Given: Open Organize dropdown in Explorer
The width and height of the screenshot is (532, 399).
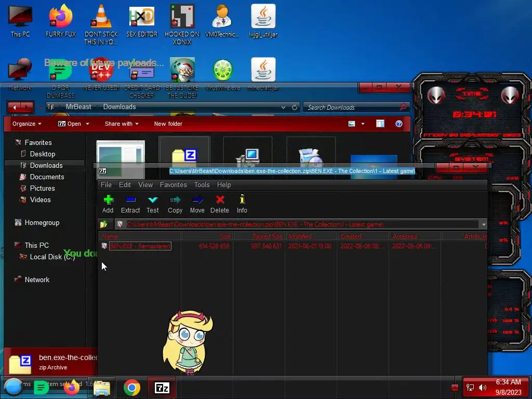Looking at the screenshot, I should click(x=27, y=124).
